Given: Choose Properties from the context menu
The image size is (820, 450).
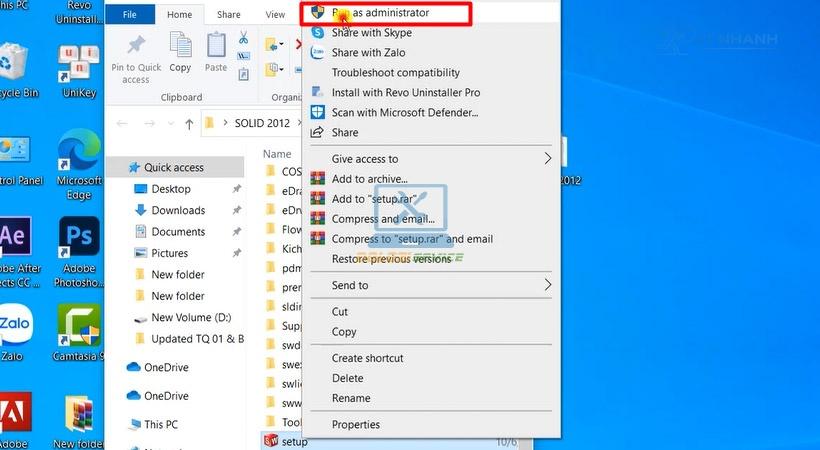Looking at the screenshot, I should 355,425.
